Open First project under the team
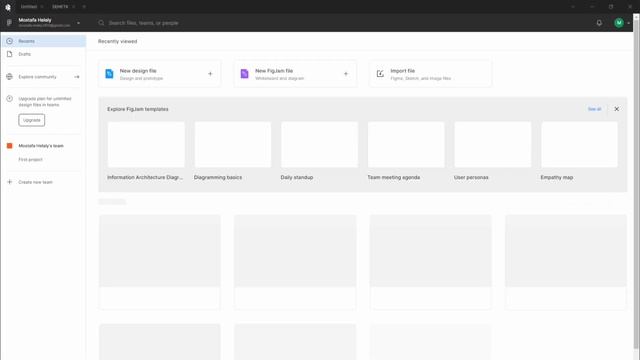Image resolution: width=640 pixels, height=360 pixels. point(31,160)
